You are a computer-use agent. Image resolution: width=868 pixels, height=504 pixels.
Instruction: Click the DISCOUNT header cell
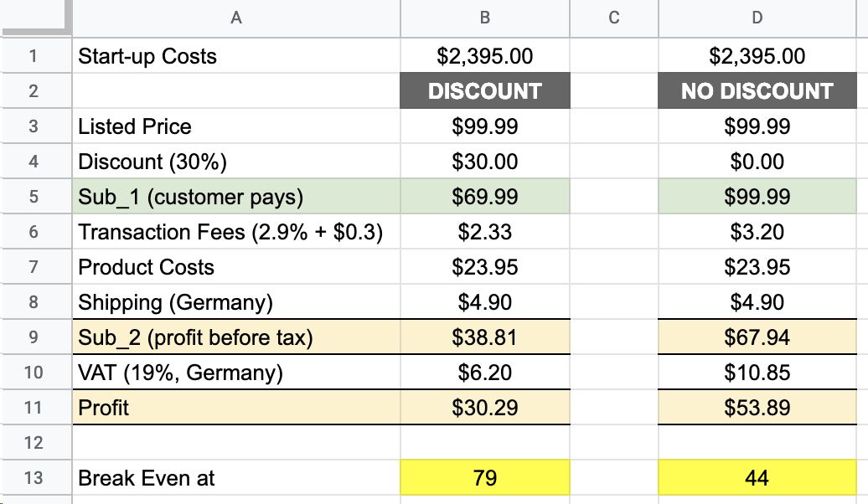click(485, 91)
